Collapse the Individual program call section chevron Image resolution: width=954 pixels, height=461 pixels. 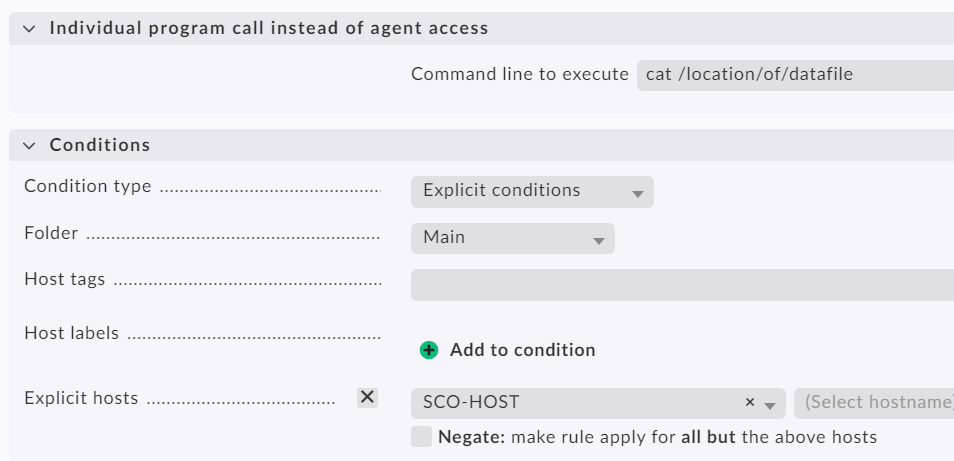click(29, 29)
